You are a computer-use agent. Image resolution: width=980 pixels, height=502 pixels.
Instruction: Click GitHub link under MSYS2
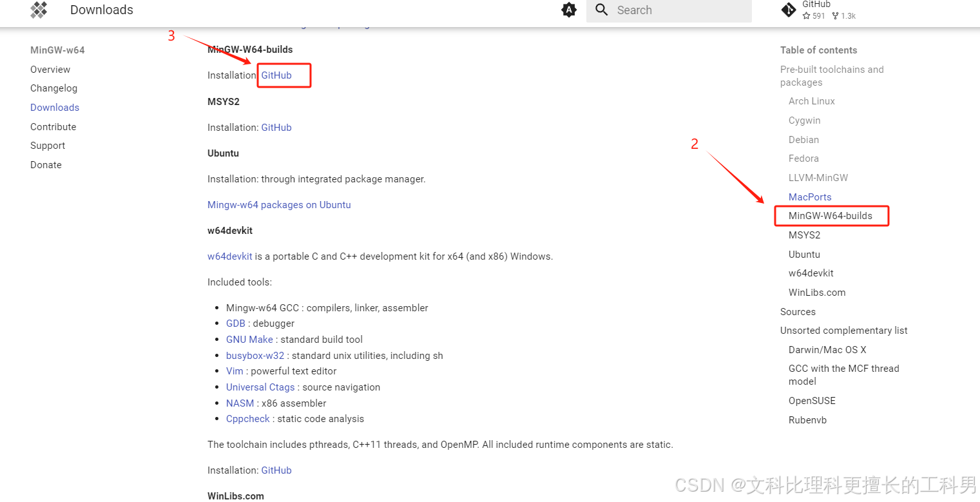point(276,128)
